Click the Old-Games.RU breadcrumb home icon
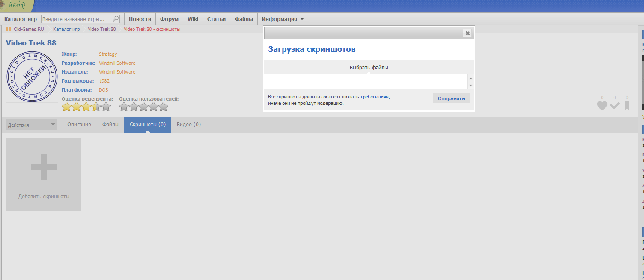Viewport: 644px width, 280px height. click(x=8, y=29)
